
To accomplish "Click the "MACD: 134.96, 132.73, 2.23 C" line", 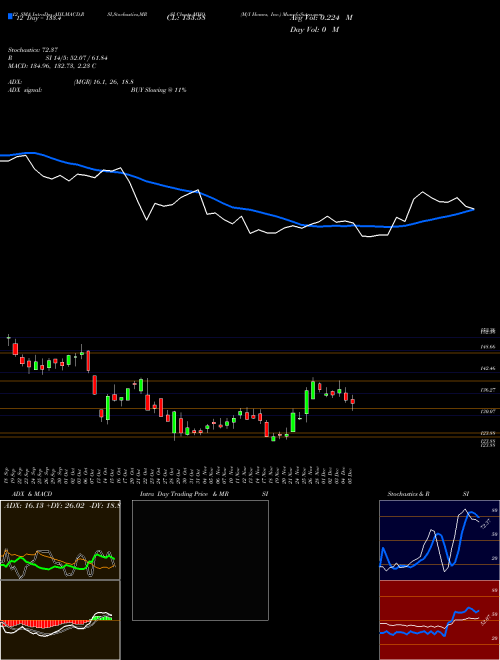I will [x=52, y=66].
